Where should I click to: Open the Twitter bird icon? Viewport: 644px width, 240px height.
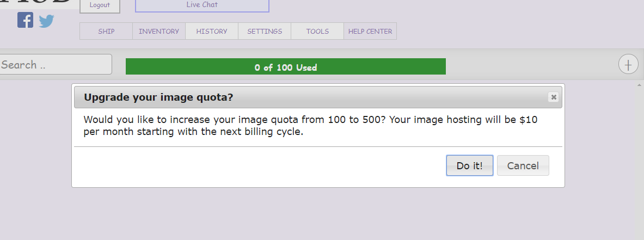[47, 21]
